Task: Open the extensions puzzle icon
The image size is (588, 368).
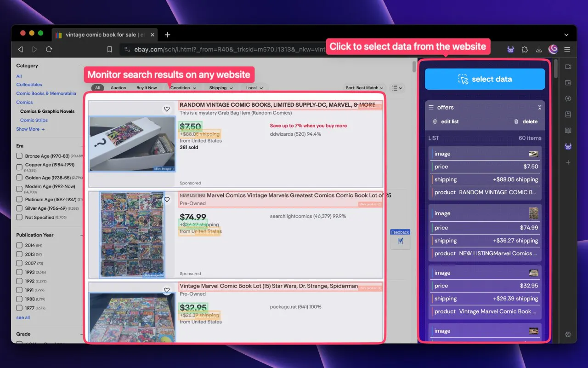Action: pos(525,49)
